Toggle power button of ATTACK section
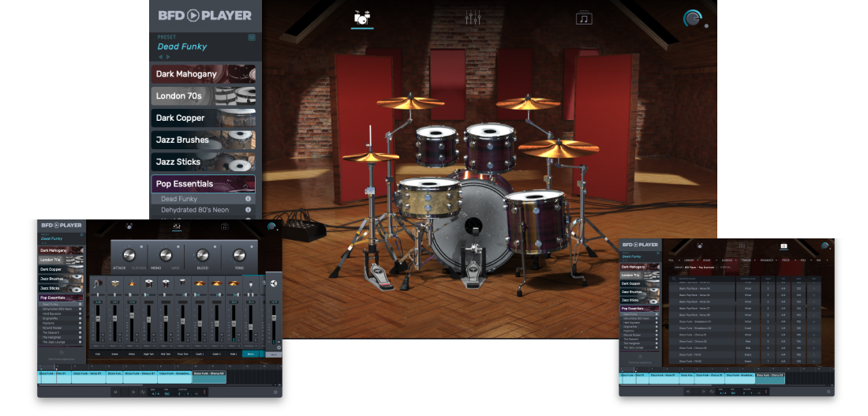868x416 pixels. point(142,247)
